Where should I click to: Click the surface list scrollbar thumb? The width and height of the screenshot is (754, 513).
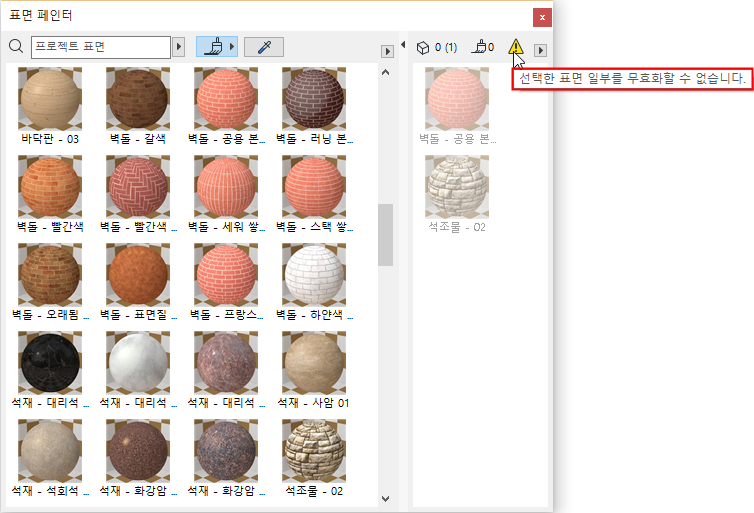(385, 235)
